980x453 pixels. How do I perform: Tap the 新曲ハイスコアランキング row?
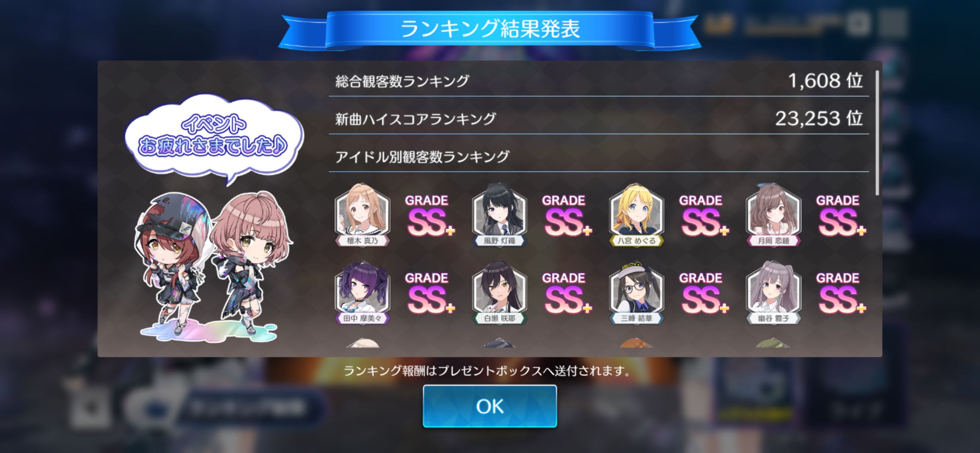tap(599, 118)
